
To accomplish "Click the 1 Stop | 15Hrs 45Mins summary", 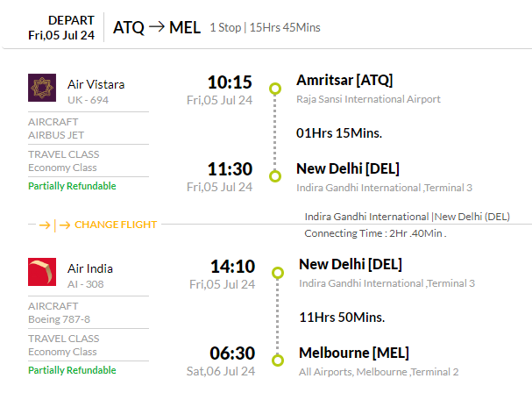I will pyautogui.click(x=265, y=27).
